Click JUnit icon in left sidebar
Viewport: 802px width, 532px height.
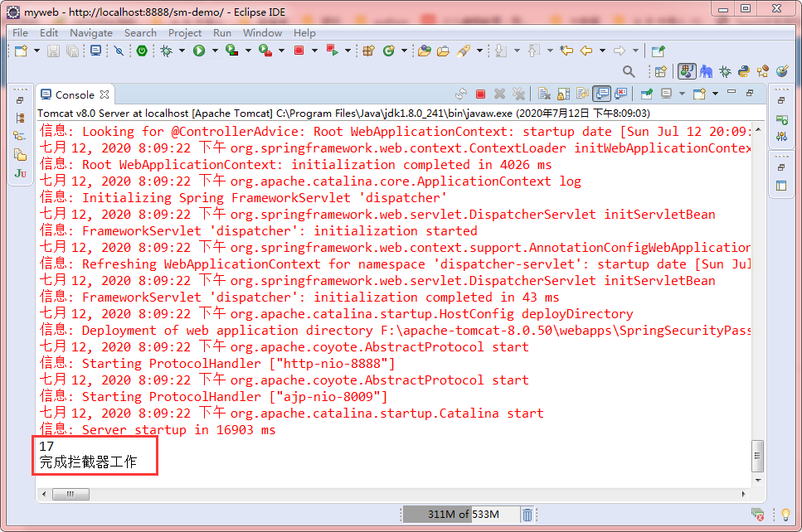(21, 173)
